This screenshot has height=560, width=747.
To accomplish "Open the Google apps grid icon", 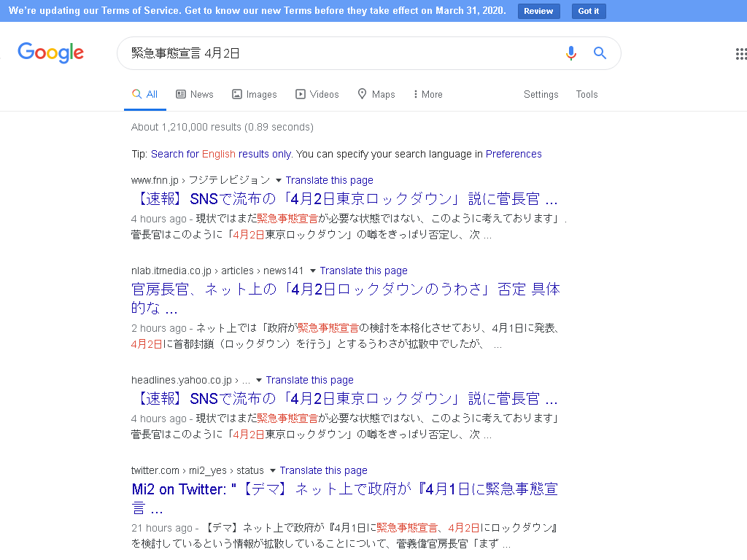I will pos(740,53).
